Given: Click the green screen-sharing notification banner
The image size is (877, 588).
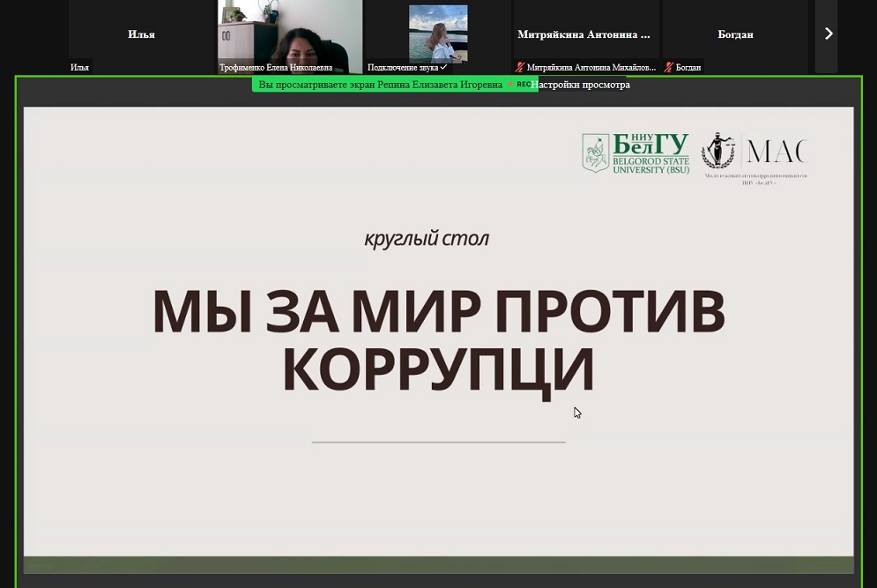Looking at the screenshot, I should tap(379, 85).
